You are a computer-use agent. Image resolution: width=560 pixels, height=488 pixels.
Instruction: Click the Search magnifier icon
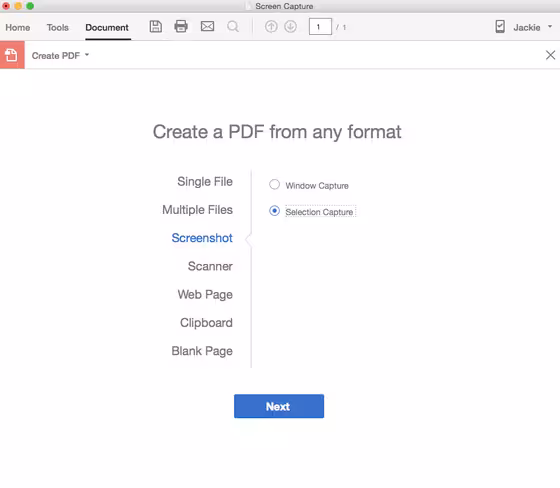click(233, 26)
